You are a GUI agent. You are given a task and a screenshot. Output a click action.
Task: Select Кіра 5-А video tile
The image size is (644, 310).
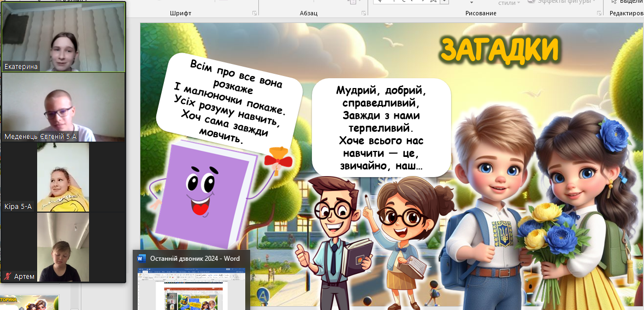click(63, 177)
